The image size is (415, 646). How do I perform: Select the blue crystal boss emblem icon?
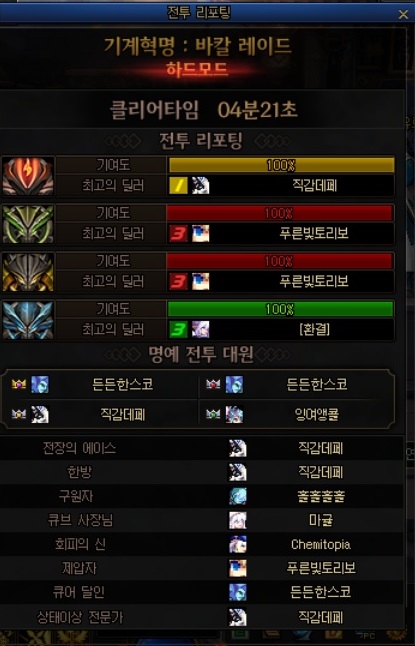(x=28, y=320)
